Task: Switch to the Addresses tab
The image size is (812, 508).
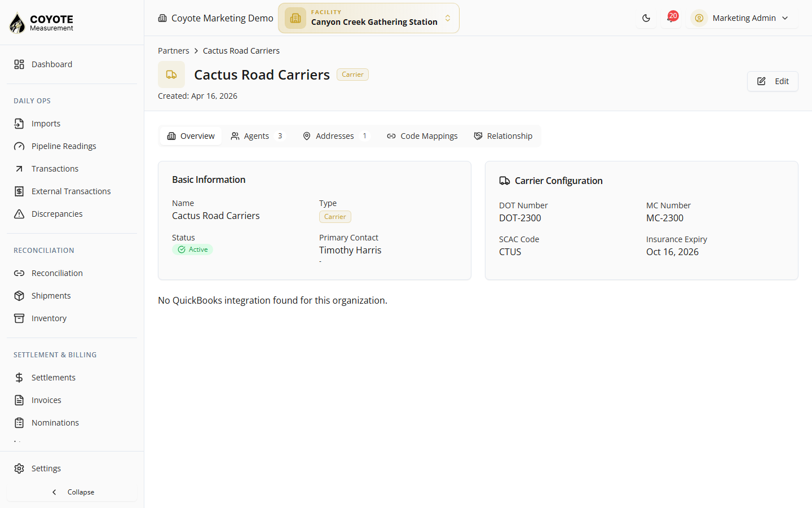Action: (x=337, y=136)
